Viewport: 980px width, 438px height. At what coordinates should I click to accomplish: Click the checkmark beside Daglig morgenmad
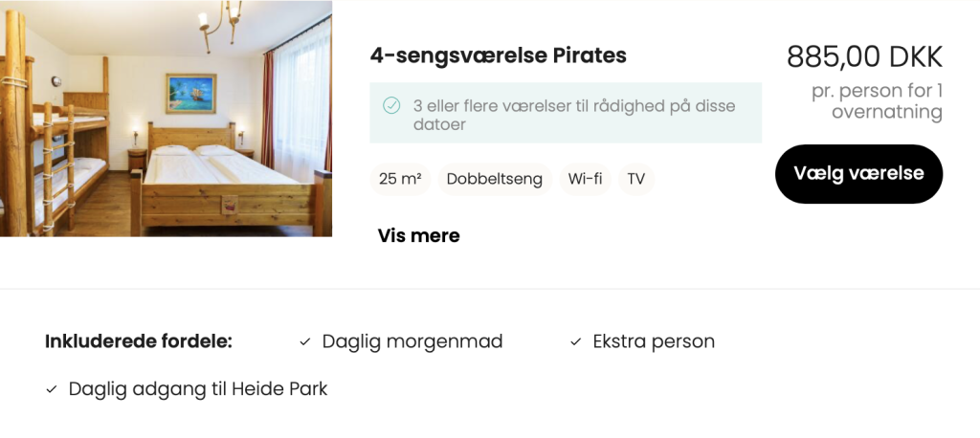click(x=305, y=341)
